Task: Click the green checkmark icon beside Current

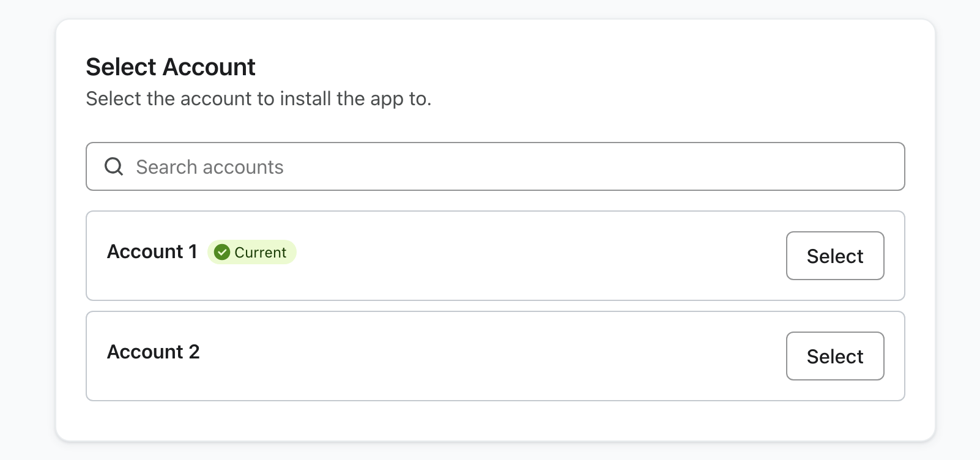Action: 222,252
